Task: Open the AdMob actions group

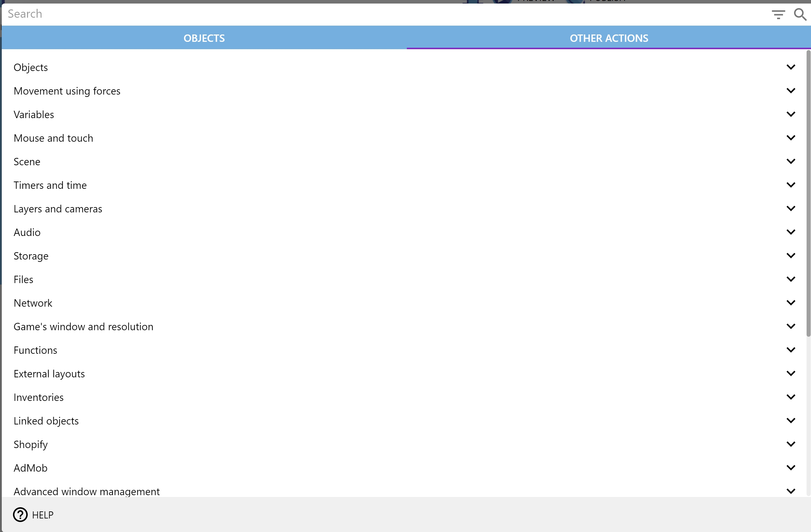Action: 791,467
